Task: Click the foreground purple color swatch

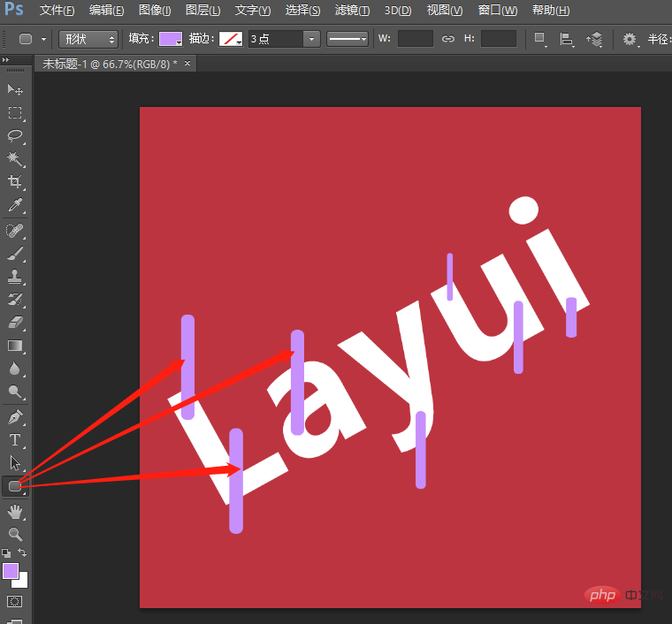Action: click(x=11, y=571)
